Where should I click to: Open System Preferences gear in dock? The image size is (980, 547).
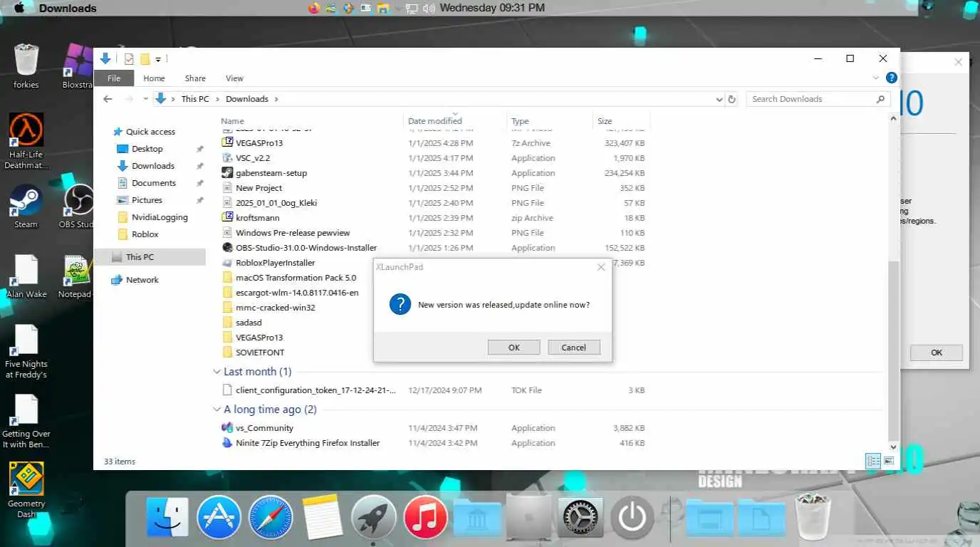click(x=580, y=517)
